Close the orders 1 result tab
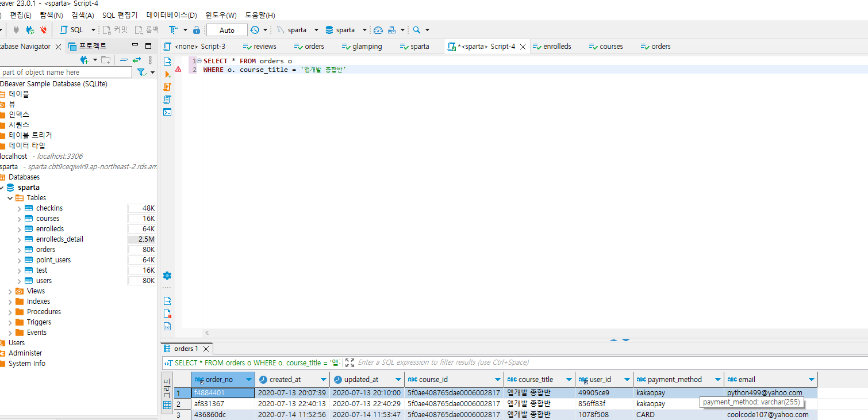This screenshot has width=868, height=420. [x=206, y=349]
